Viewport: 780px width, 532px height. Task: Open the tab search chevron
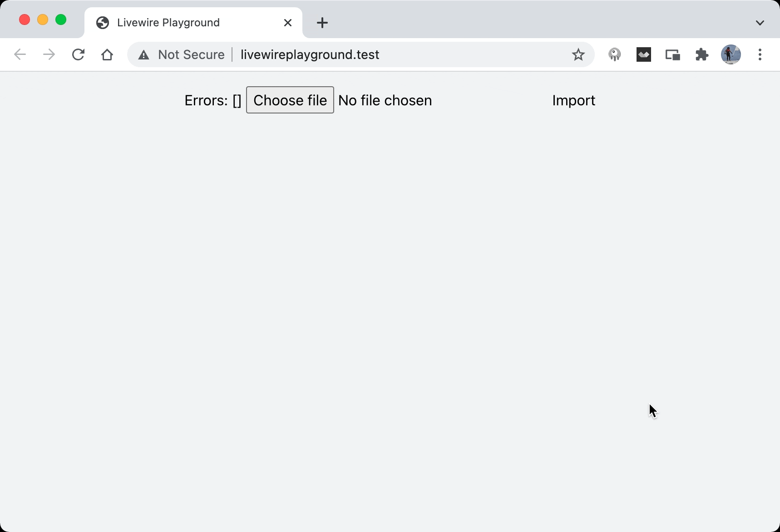760,22
